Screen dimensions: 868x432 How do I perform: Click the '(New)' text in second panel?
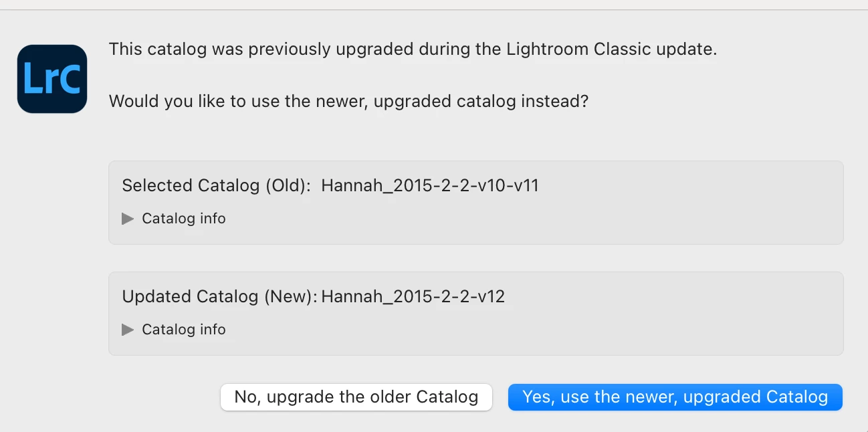pyautogui.click(x=291, y=297)
